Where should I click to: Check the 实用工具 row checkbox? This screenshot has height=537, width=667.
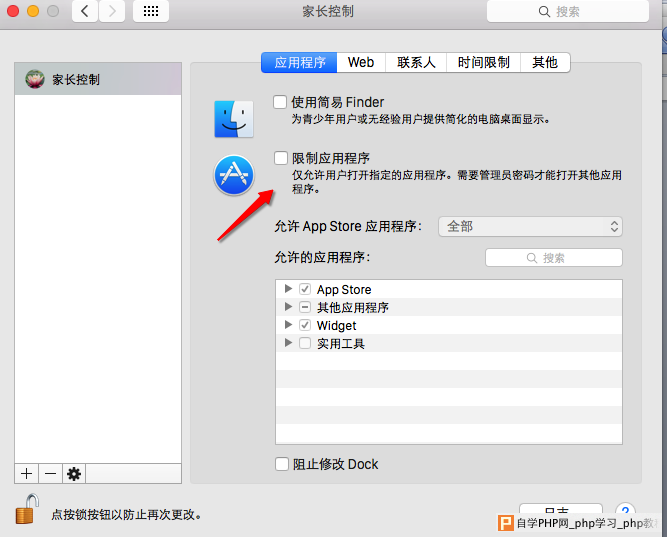tap(305, 343)
